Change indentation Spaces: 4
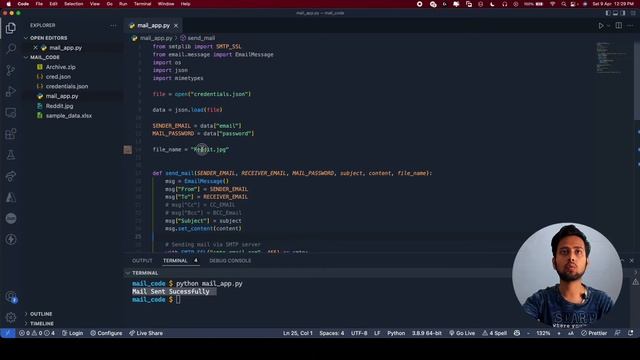This screenshot has height=360, width=640. [331, 333]
